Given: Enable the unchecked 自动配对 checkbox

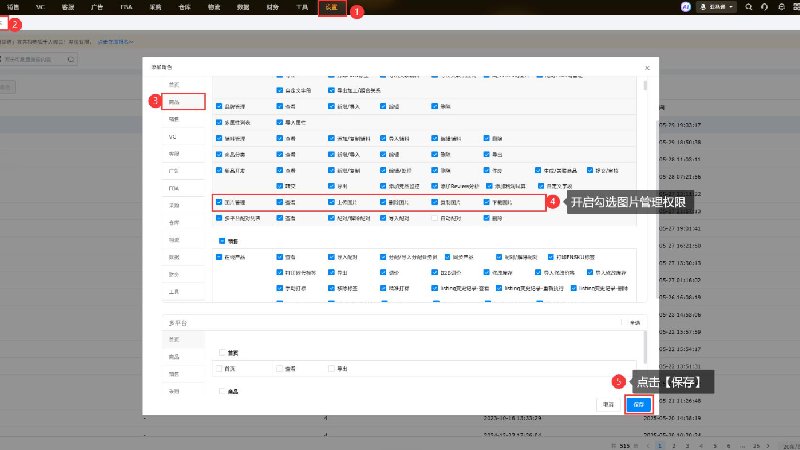Looking at the screenshot, I should pyautogui.click(x=434, y=218).
